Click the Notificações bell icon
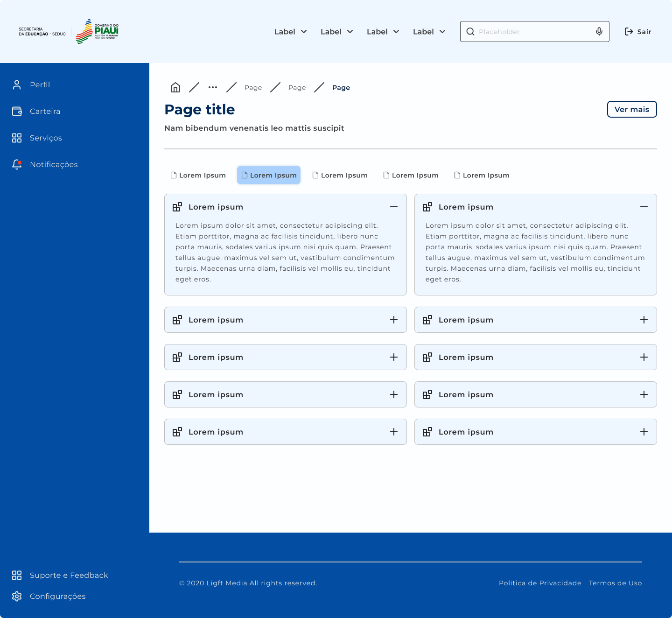Image resolution: width=672 pixels, height=618 pixels. tap(17, 164)
